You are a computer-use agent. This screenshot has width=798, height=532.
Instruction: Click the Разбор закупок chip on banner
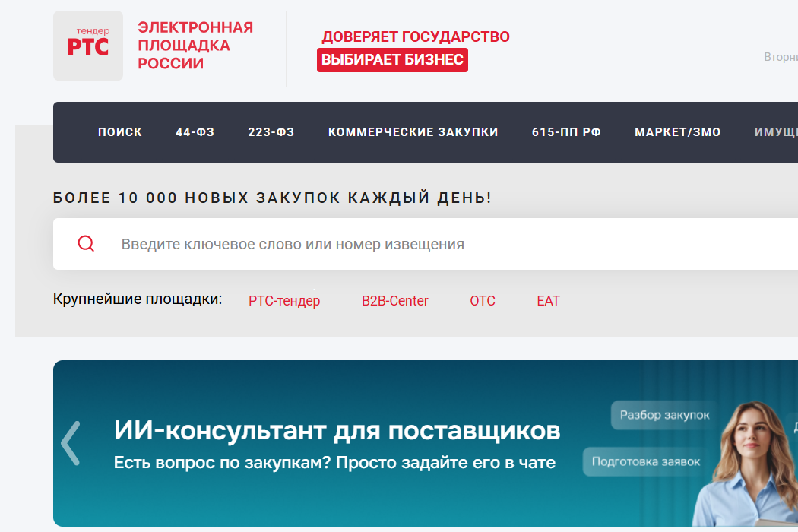point(665,415)
